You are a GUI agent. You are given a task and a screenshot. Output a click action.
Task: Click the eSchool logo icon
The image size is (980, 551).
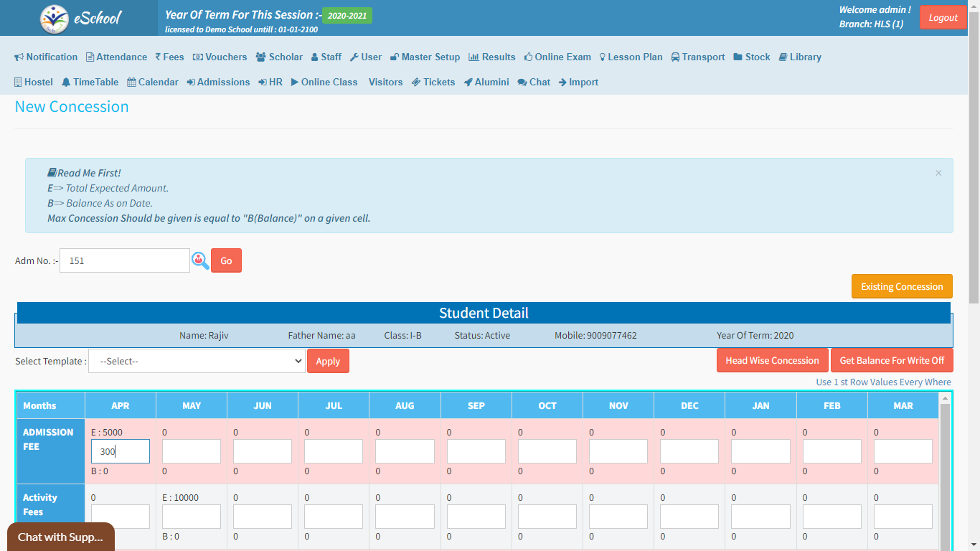point(55,19)
